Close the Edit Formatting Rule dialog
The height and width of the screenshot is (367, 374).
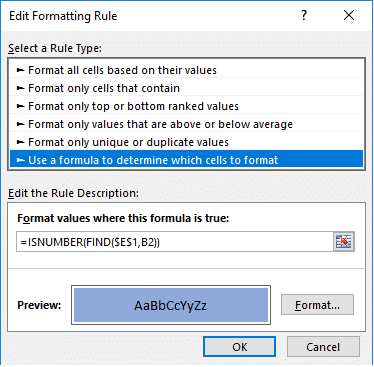349,15
